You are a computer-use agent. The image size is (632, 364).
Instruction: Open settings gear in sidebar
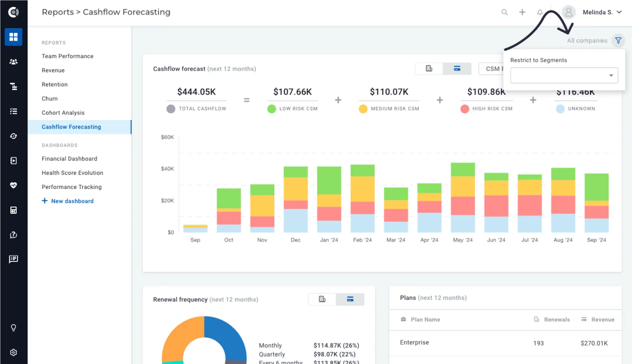pos(13,353)
